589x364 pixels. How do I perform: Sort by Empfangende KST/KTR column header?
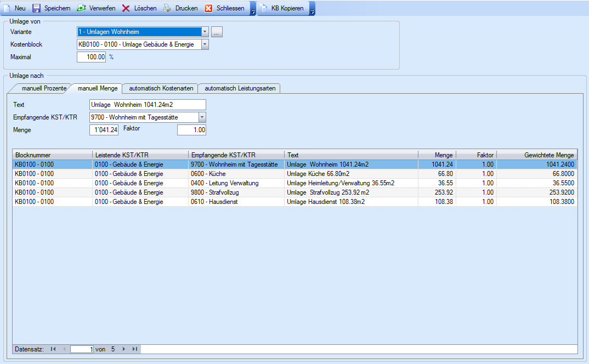pyautogui.click(x=237, y=155)
